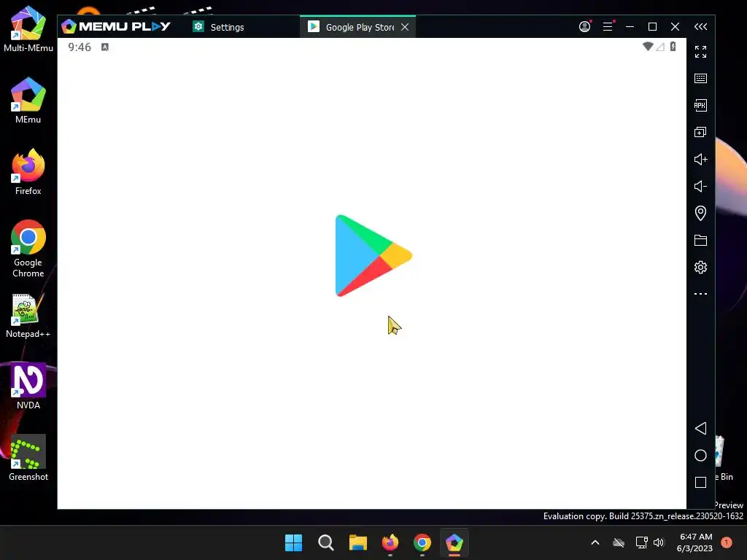
Task: Show more tools via three dots
Action: coord(700,294)
